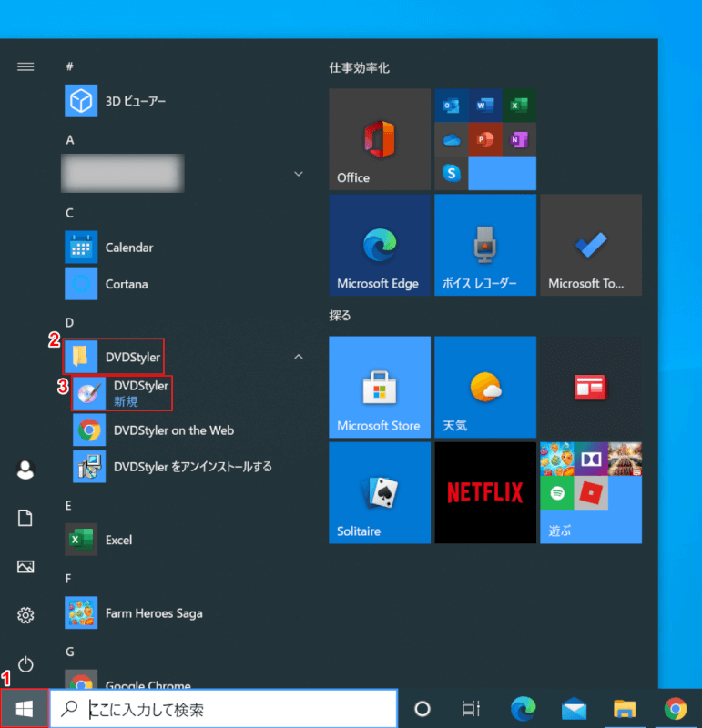This screenshot has width=702, height=728.
Task: Open the Microsoft Edge tile
Action: 380,245
